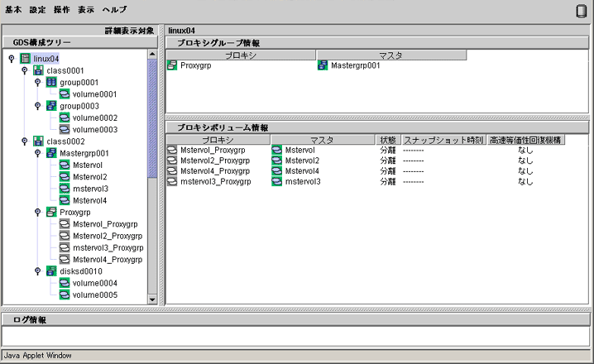Open the 操作 menu
Image resolution: width=594 pixels, height=364 pixels.
pyautogui.click(x=62, y=10)
